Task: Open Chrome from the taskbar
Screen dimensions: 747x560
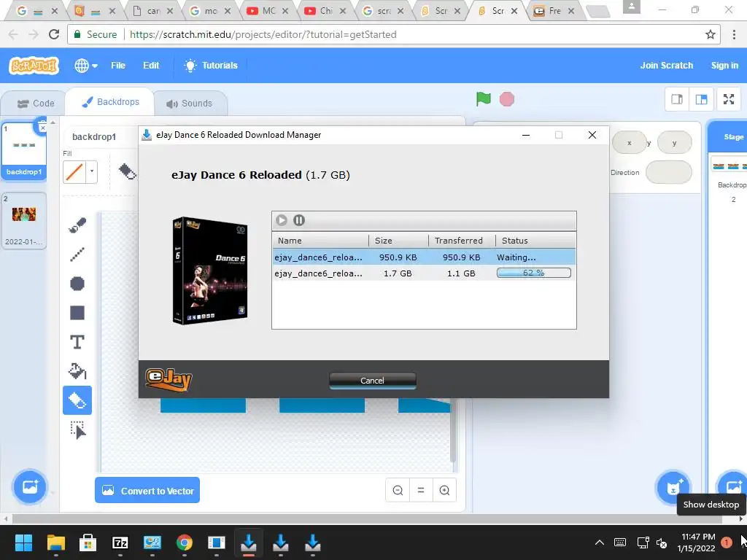Action: pos(185,542)
